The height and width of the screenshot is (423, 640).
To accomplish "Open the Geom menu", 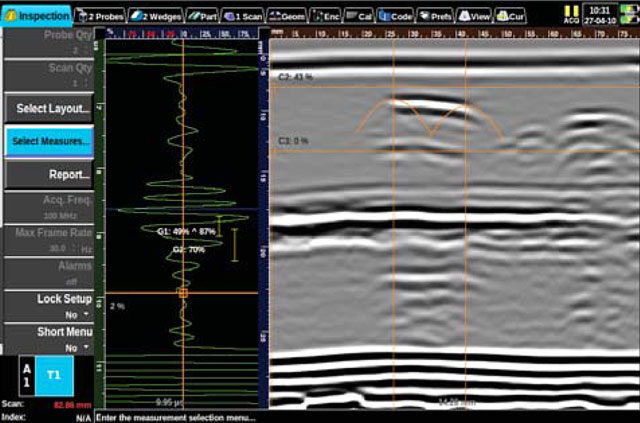I will tap(288, 16).
